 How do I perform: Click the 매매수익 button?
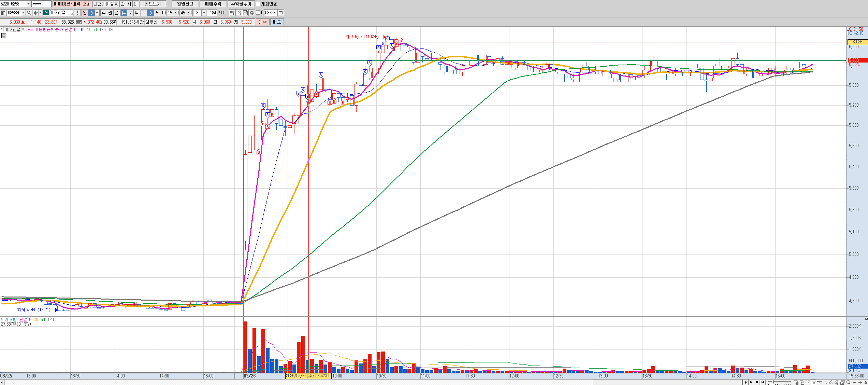(213, 4)
